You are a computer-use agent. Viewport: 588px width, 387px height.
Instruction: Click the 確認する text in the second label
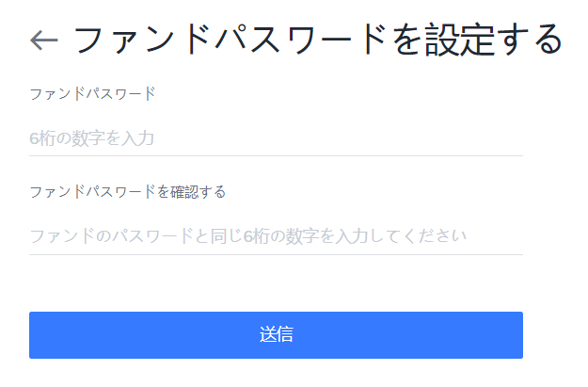click(x=198, y=192)
